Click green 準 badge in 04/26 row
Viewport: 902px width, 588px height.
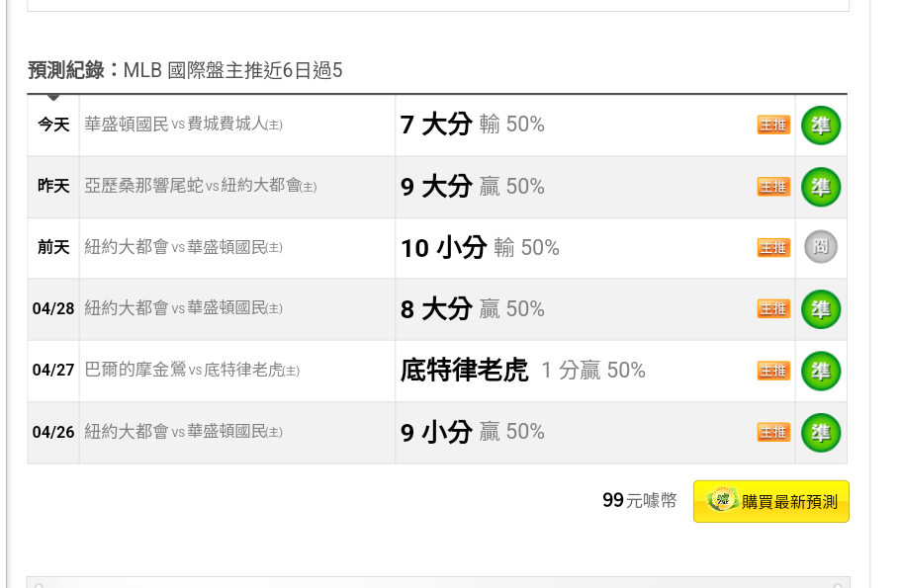pos(821,432)
